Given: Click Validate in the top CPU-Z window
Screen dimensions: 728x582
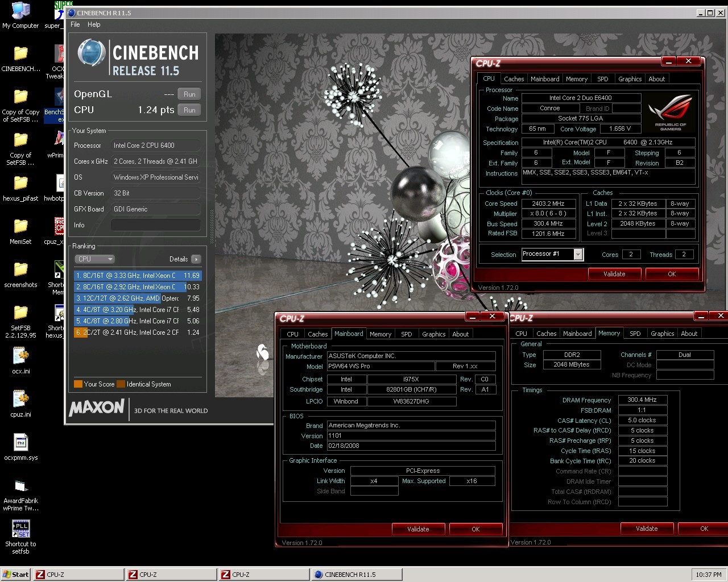Looking at the screenshot, I should [614, 274].
